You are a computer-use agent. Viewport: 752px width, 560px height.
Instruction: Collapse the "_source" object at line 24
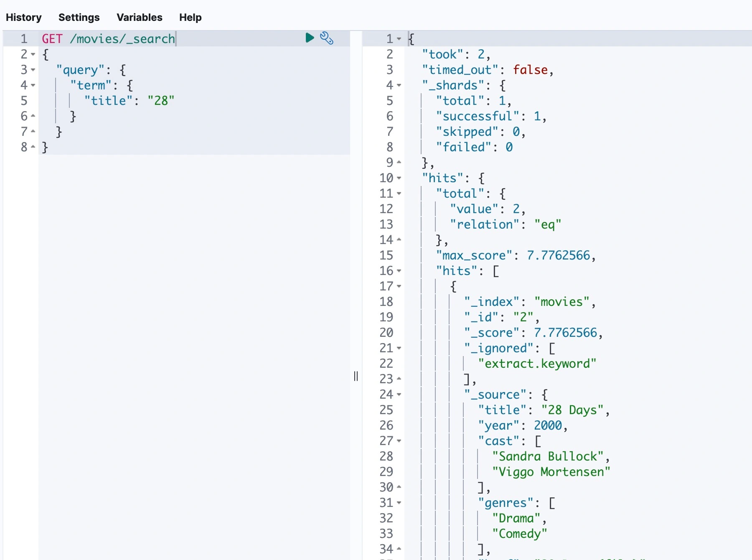399,395
